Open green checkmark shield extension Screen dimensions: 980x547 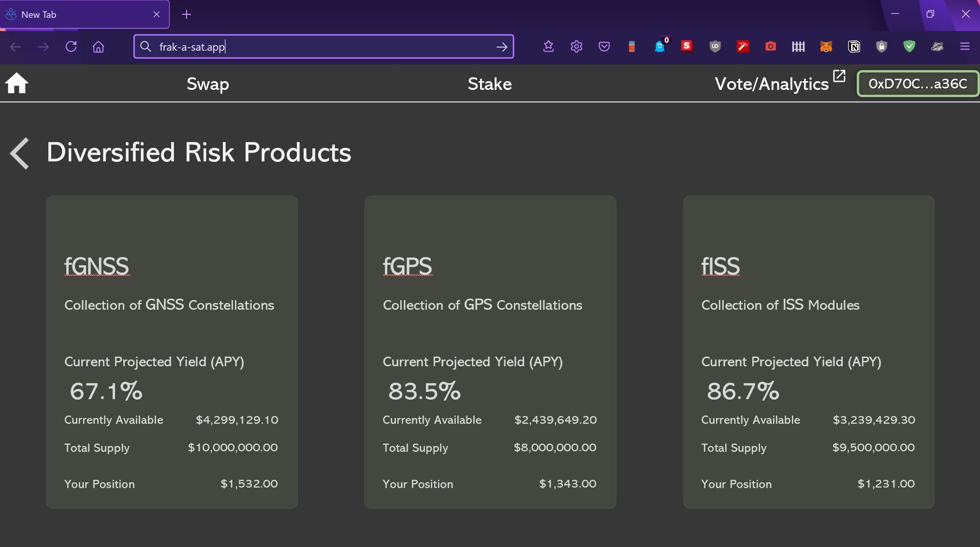pyautogui.click(x=909, y=46)
